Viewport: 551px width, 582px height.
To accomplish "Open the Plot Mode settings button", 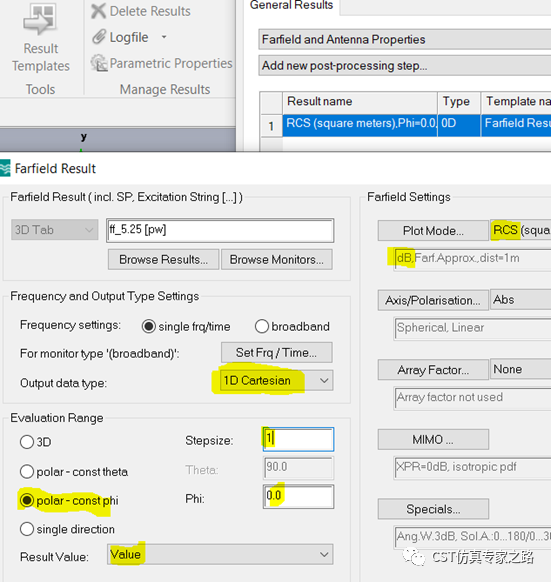I will coord(433,230).
